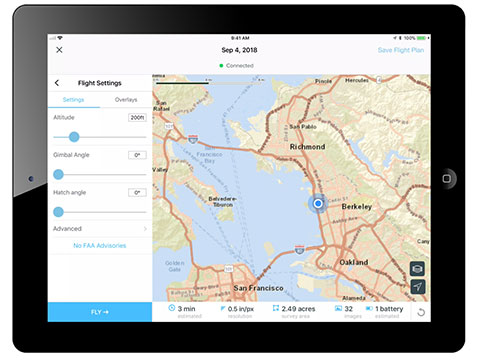Tap the FLY button

(100, 312)
